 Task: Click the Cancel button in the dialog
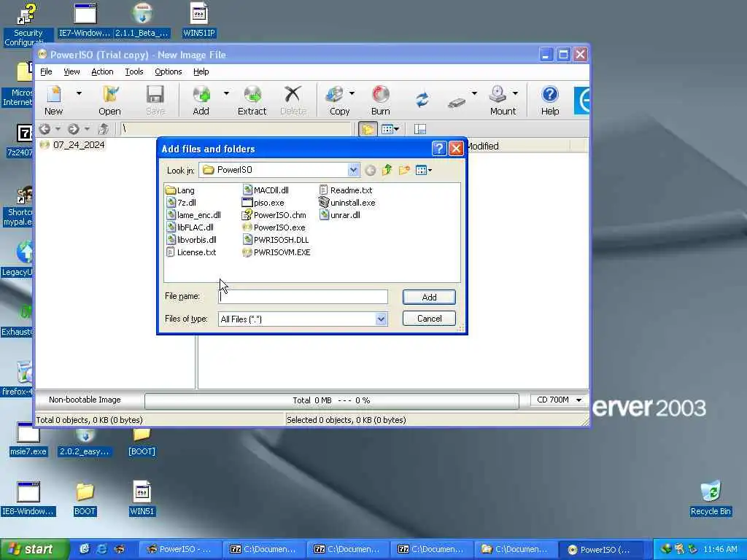click(x=429, y=319)
